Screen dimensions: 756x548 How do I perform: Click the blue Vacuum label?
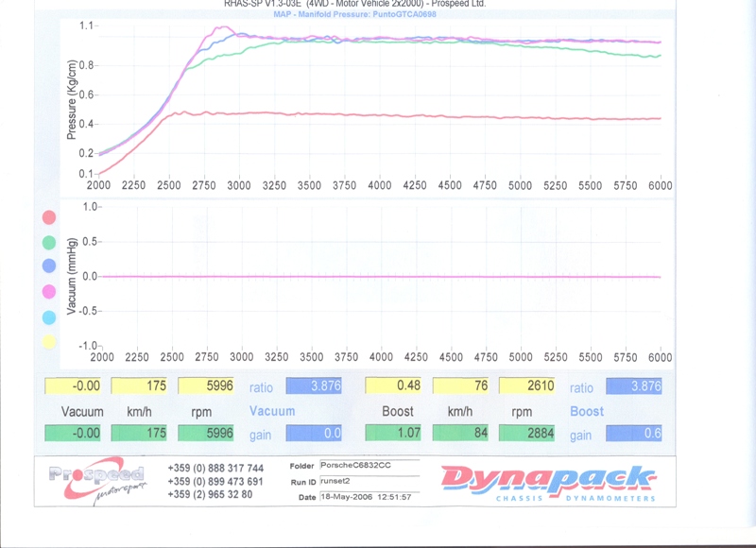272,412
